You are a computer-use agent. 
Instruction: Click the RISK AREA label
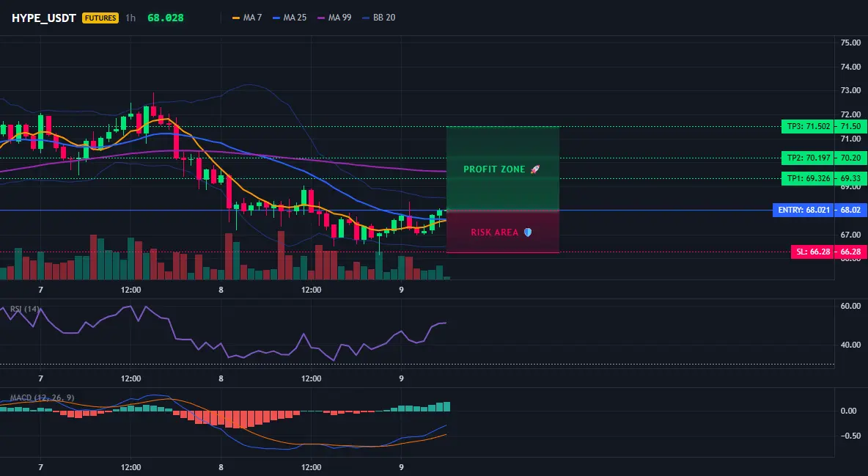click(x=495, y=232)
